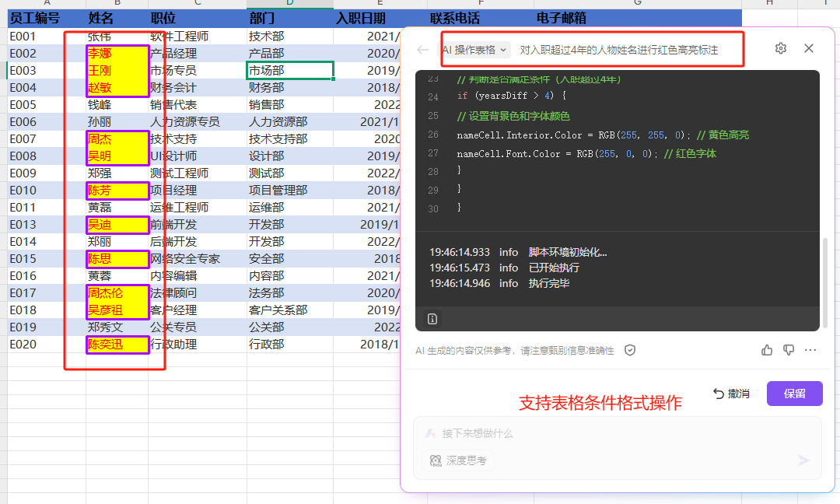Select the name cell 孙丽
Screen dimensions: 840x504
coord(117,122)
